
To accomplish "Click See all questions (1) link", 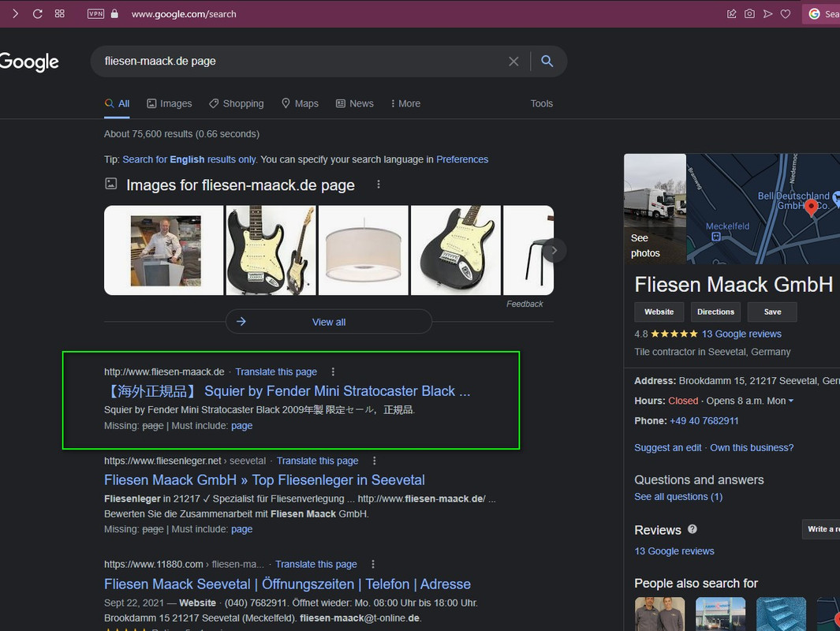I will [x=678, y=497].
